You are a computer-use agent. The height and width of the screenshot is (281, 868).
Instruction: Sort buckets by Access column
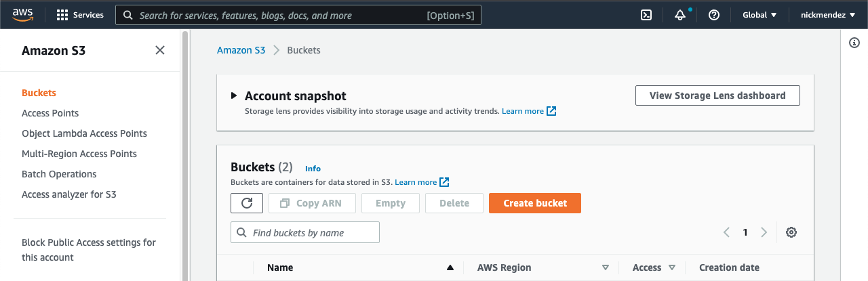654,267
